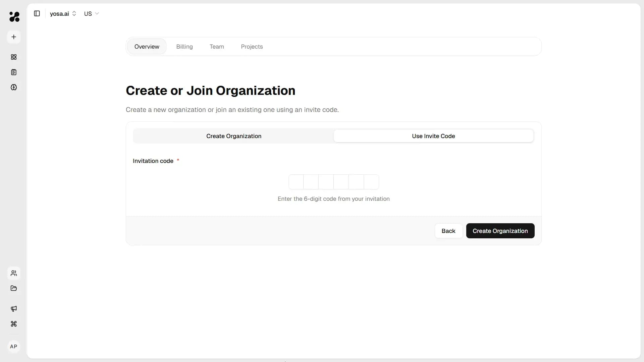The width and height of the screenshot is (644, 362).
Task: Expand the US region dropdown
Action: point(91,14)
